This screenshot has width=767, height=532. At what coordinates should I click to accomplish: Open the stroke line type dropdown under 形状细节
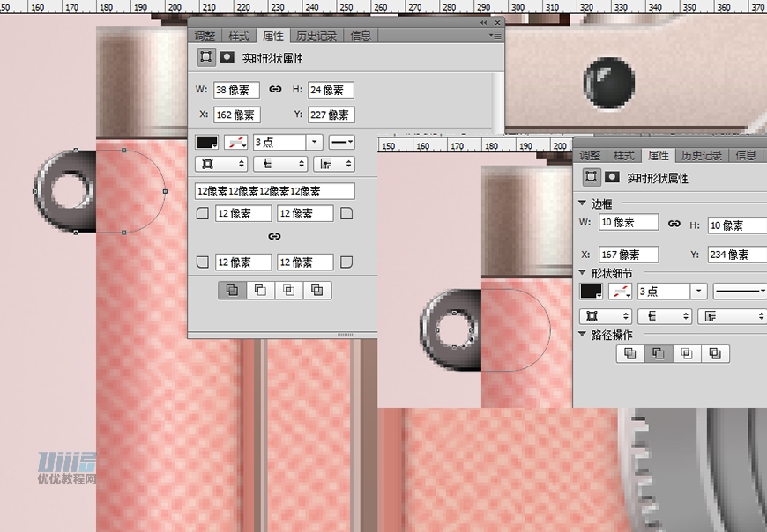[739, 291]
